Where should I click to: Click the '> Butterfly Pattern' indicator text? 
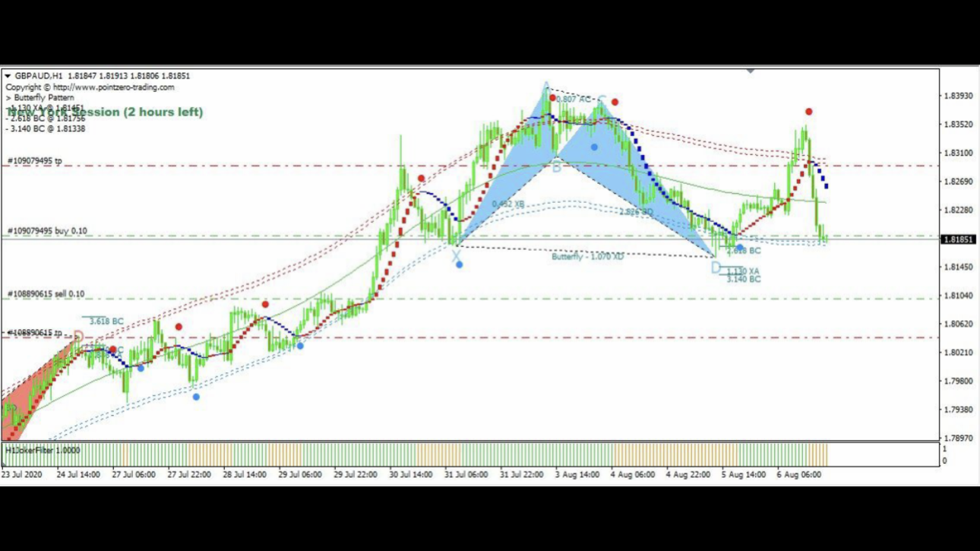coord(40,98)
